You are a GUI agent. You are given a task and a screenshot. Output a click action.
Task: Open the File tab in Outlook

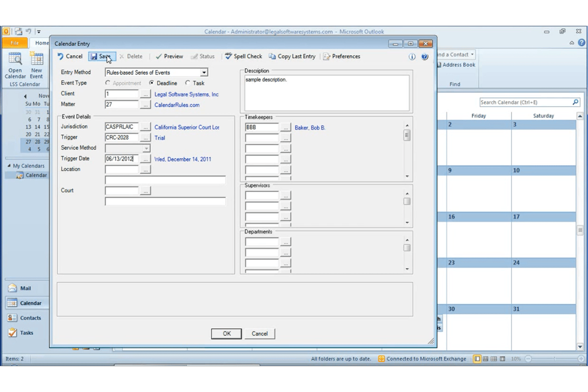15,43
